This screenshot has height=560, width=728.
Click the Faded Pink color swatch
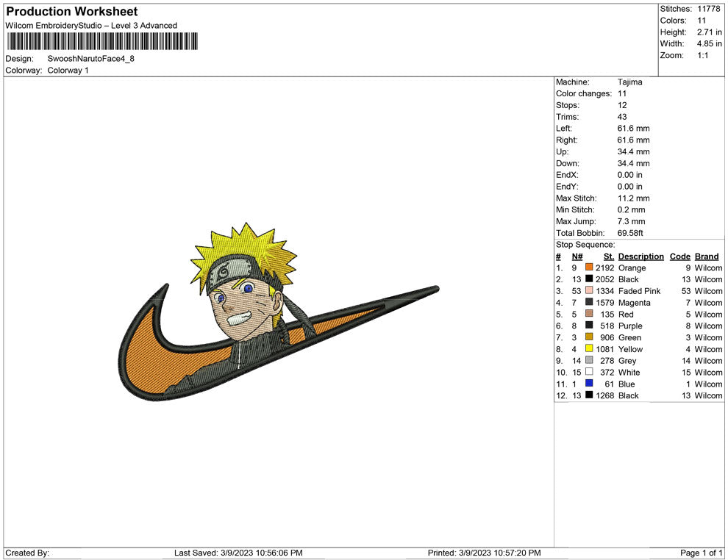pos(589,290)
